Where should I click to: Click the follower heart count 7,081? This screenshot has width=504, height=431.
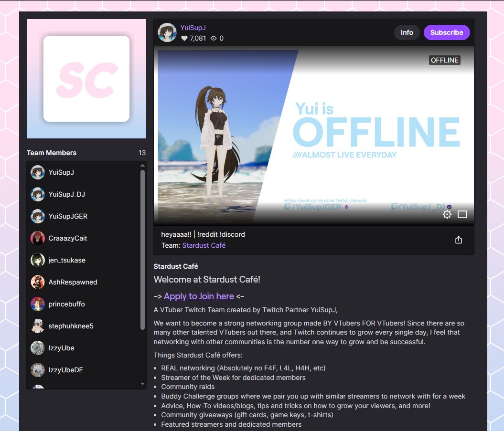tap(193, 38)
